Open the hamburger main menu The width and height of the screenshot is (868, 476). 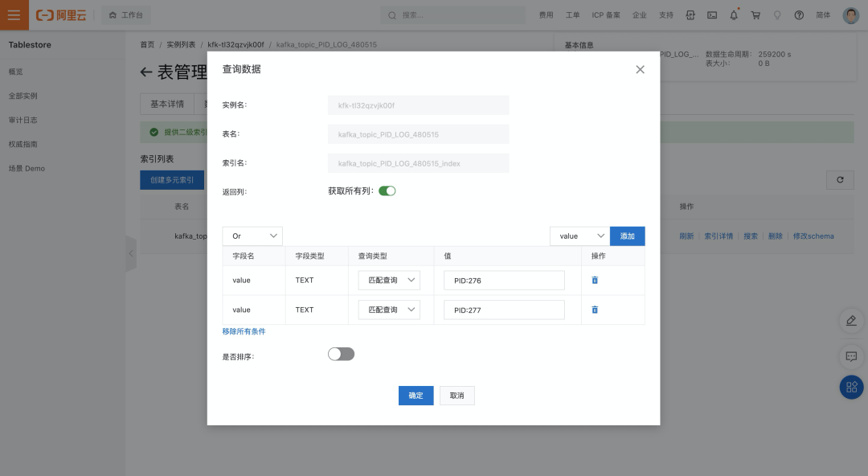pyautogui.click(x=14, y=15)
